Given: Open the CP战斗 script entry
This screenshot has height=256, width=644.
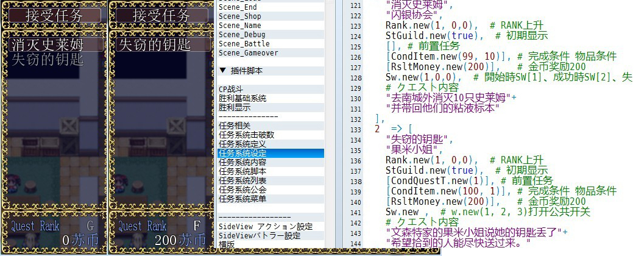Looking at the screenshot, I should click(x=271, y=89).
